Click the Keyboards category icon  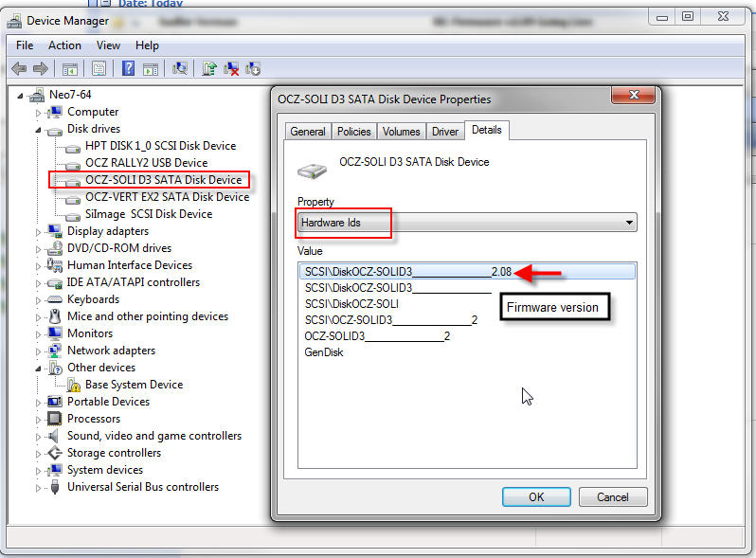pyautogui.click(x=55, y=299)
